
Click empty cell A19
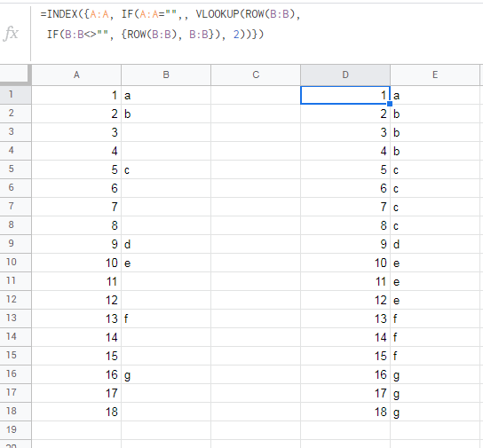coord(76,430)
